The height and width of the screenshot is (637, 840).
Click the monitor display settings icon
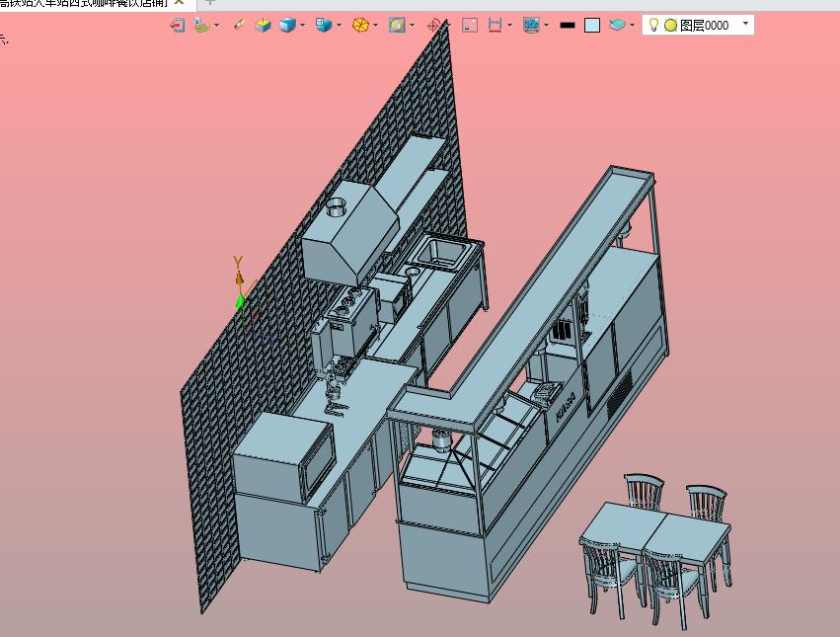(x=531, y=25)
